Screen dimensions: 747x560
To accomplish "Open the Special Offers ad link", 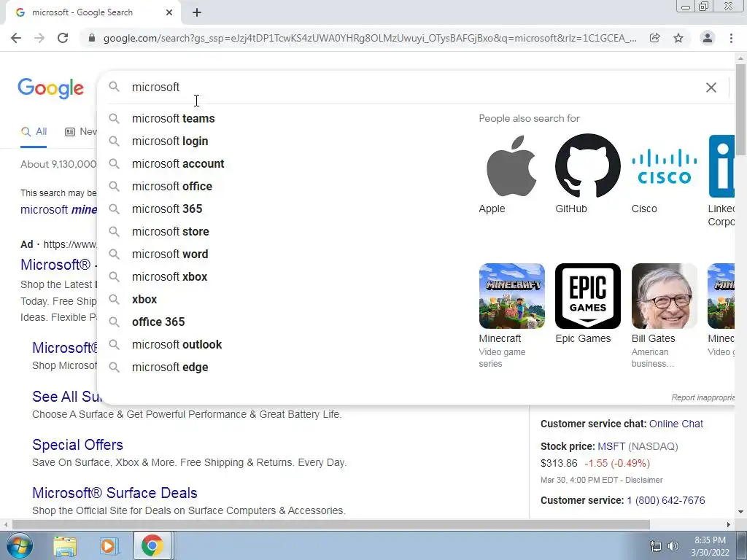I will pyautogui.click(x=77, y=445).
